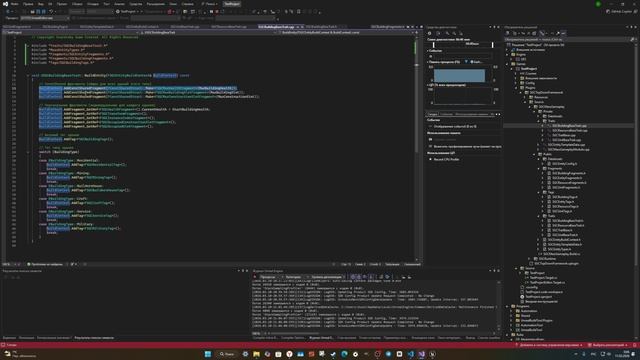
Task: Click the Unreal Engine log vertical scrollbar
Action: [499, 305]
